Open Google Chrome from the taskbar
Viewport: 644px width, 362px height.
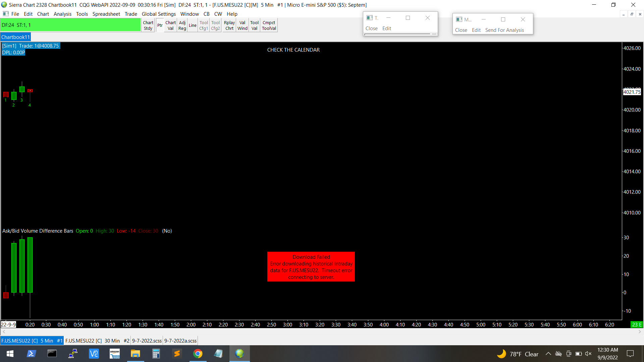198,354
